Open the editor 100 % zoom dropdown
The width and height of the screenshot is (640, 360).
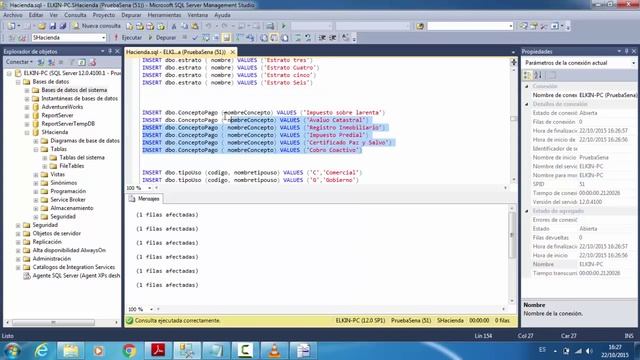pyautogui.click(x=149, y=188)
